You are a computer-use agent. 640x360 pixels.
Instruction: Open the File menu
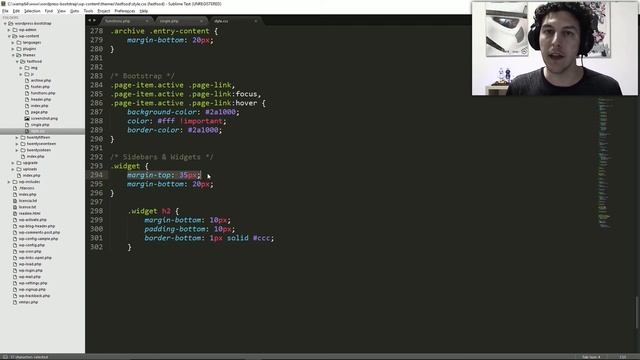[x=5, y=11]
